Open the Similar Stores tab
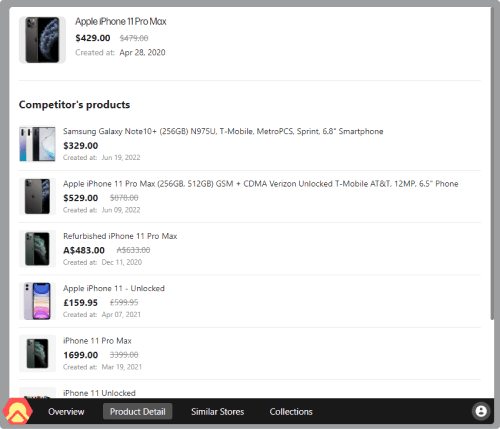 click(x=217, y=412)
